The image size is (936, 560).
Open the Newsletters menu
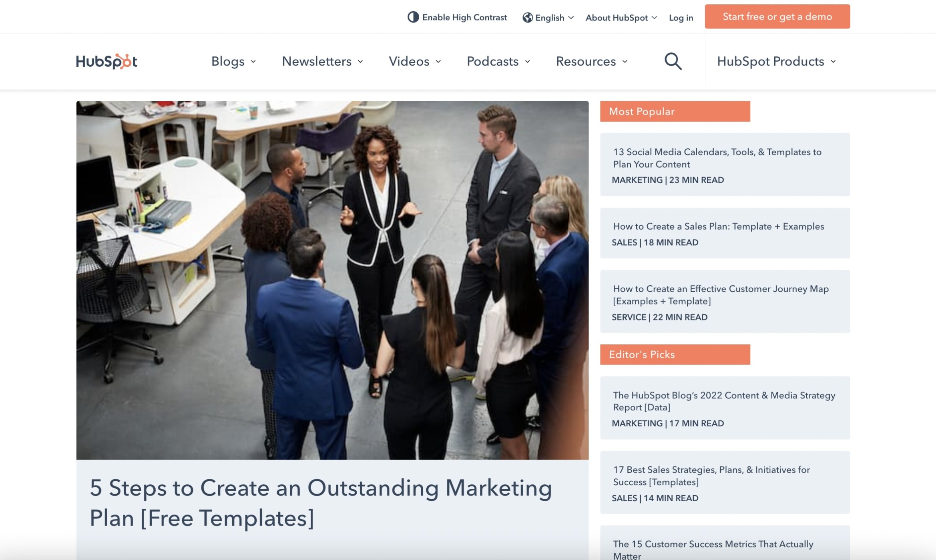[322, 61]
